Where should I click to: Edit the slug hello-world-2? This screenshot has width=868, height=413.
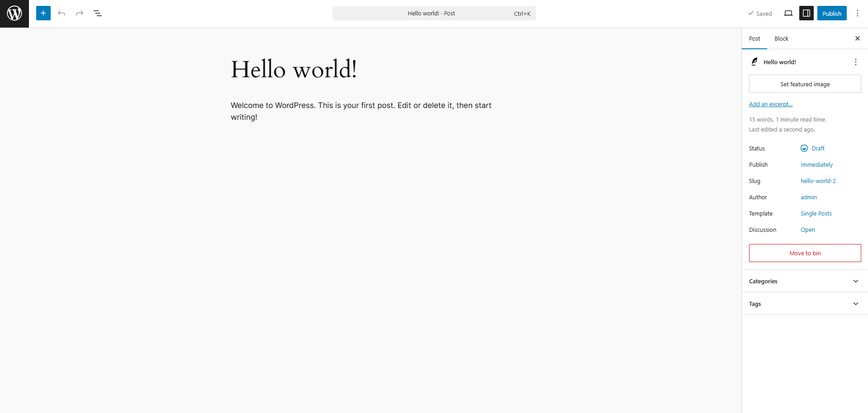coord(818,181)
